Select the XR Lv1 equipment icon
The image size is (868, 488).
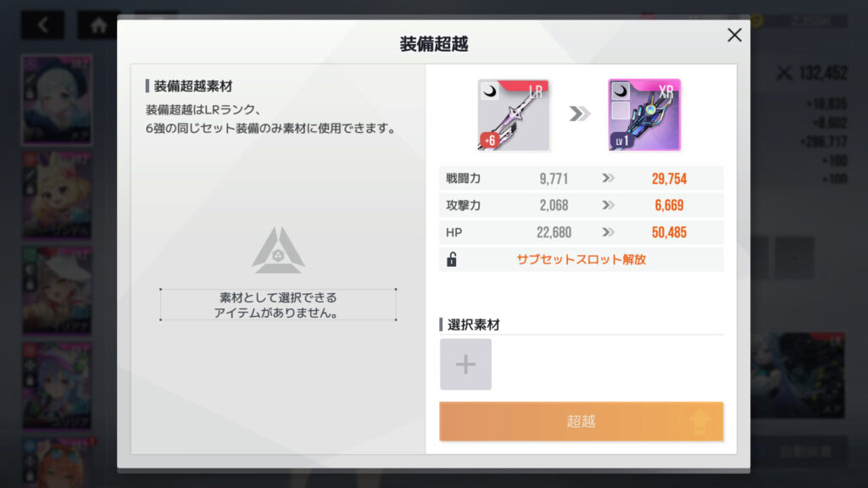coord(644,114)
